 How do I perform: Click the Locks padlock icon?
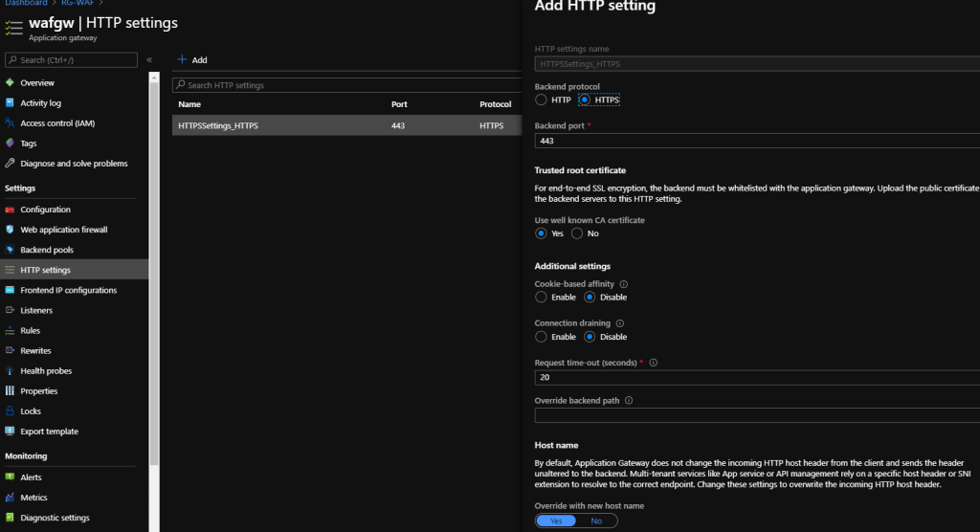11,410
